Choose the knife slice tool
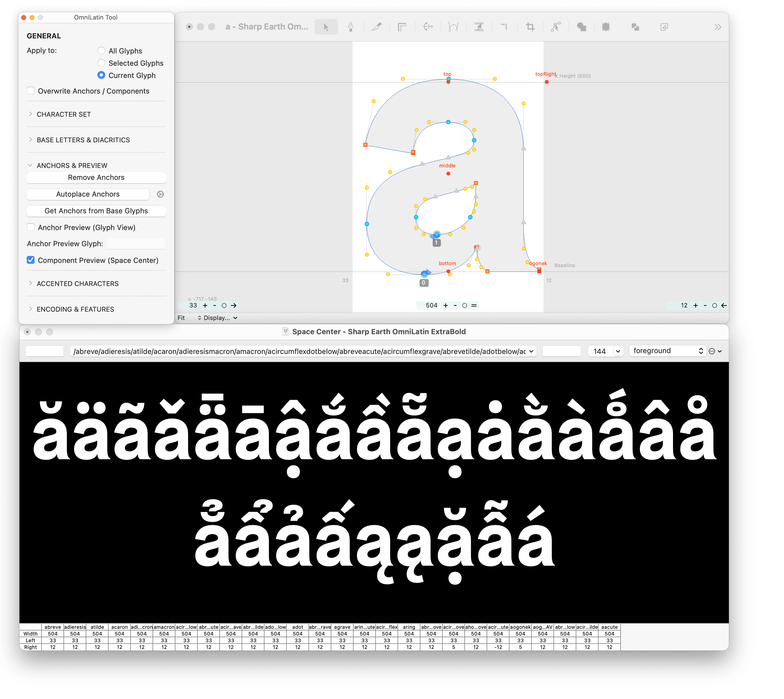The width and height of the screenshot is (784, 699). tap(377, 27)
